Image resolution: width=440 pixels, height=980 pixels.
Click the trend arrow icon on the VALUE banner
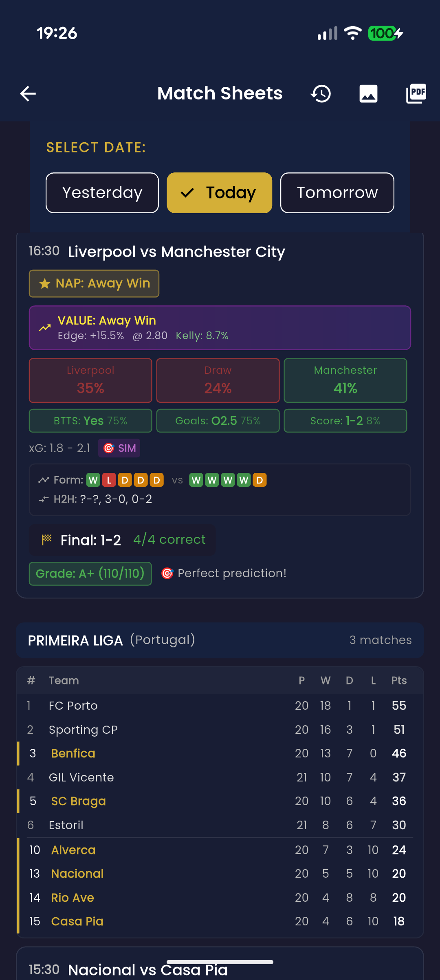pos(45,328)
